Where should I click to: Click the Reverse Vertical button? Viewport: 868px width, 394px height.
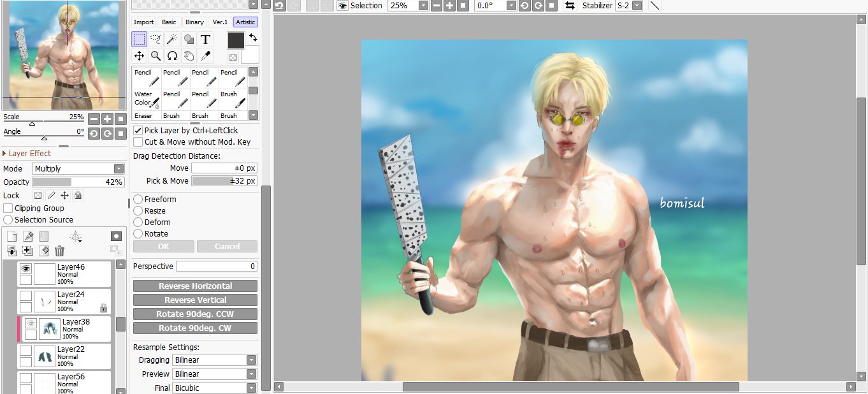[x=195, y=300]
